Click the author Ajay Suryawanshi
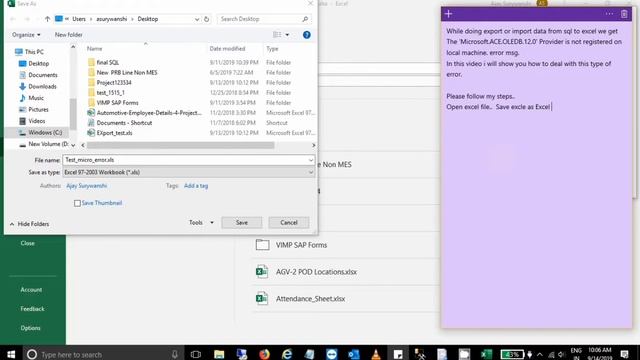640x360 pixels. 87,186
